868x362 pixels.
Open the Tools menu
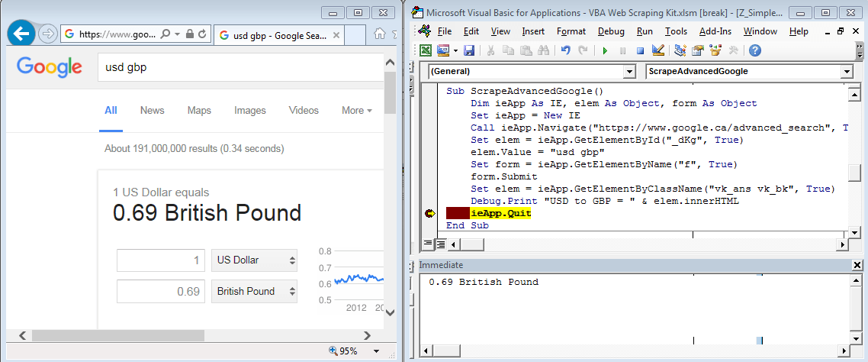(676, 31)
